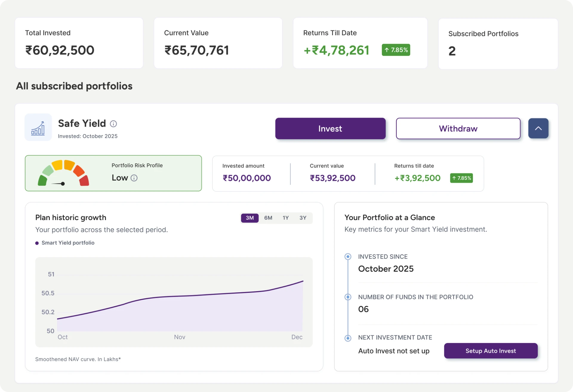Viewport: 573px width, 392px height.
Task: Select the 3M period tab
Action: (250, 218)
